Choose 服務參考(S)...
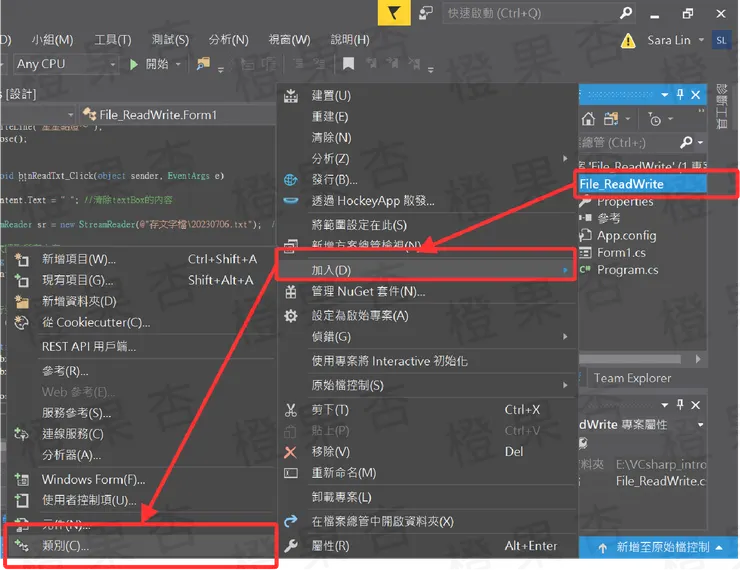 (x=141, y=413)
